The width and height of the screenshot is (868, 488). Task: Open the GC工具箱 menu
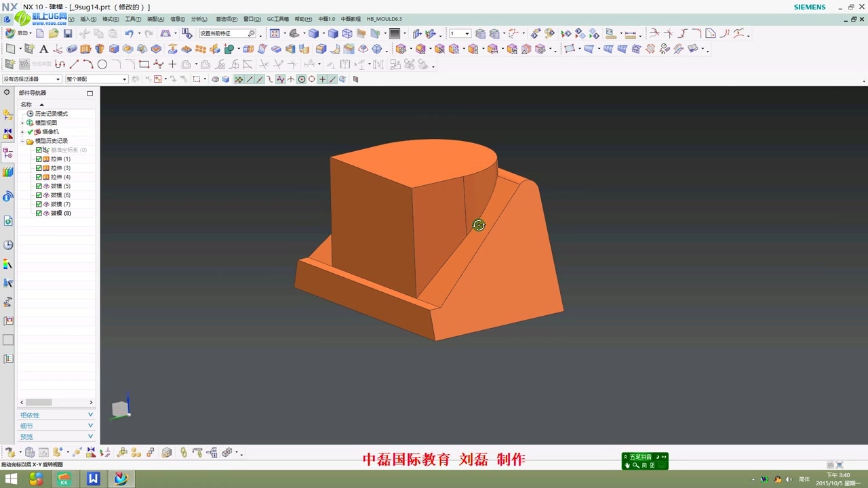(x=277, y=19)
